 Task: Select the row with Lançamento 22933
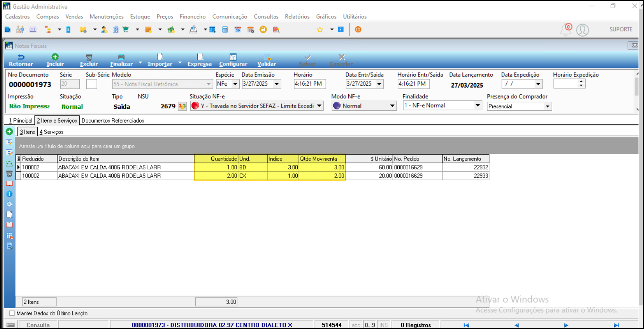coord(252,176)
